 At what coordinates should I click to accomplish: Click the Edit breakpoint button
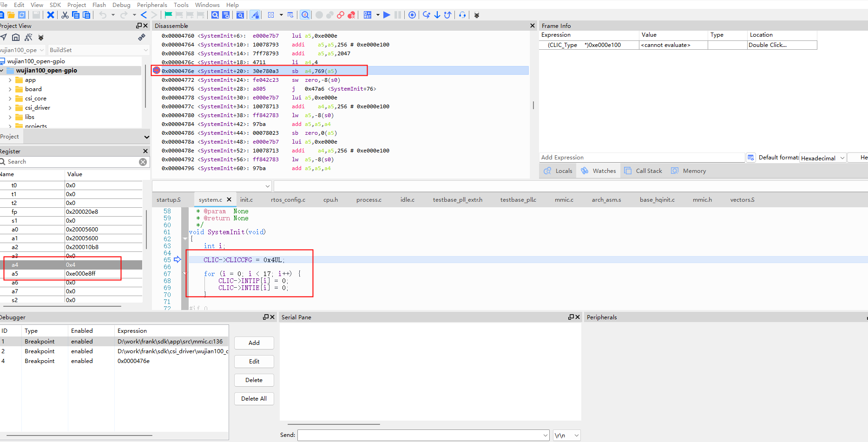(x=254, y=362)
